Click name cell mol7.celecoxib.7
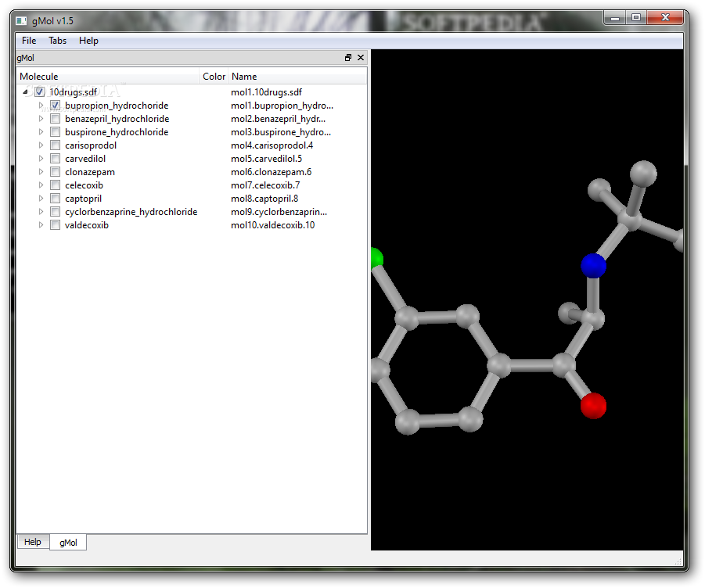 point(265,185)
